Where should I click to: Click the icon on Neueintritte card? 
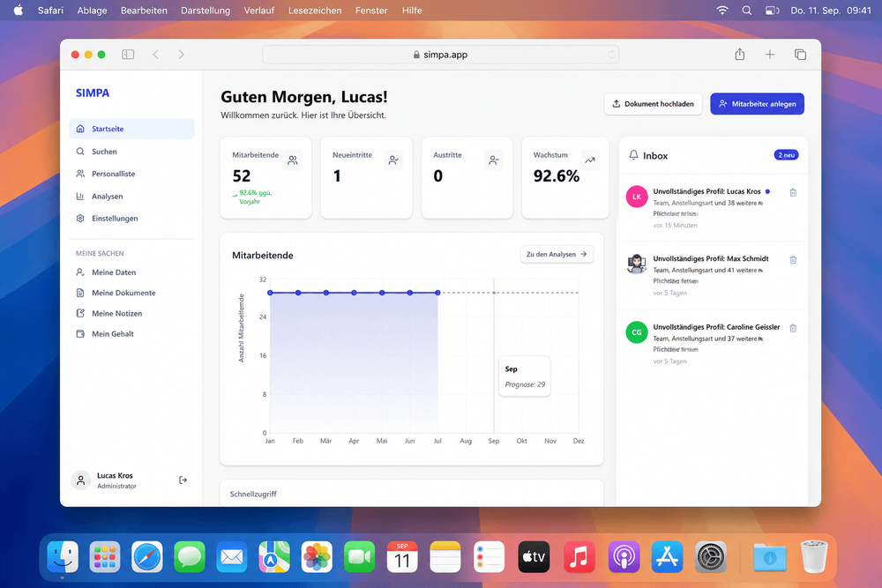(x=393, y=160)
